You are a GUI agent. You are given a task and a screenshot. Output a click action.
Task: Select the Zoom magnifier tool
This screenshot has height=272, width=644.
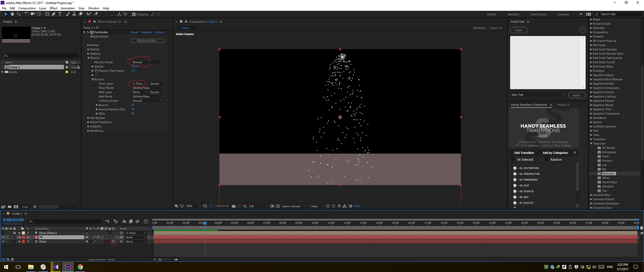(18, 14)
